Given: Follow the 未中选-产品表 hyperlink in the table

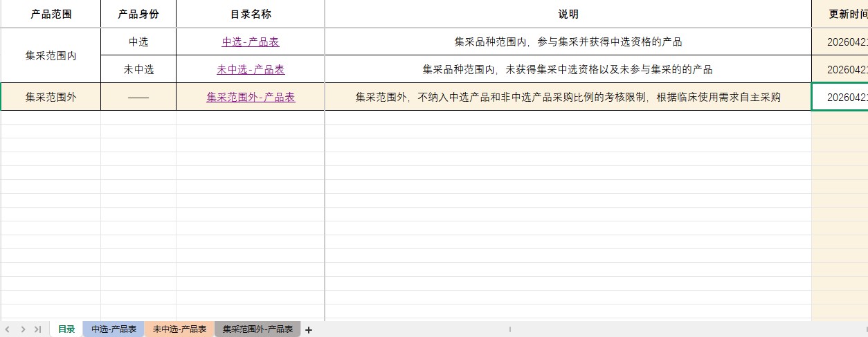Looking at the screenshot, I should click(x=251, y=69).
